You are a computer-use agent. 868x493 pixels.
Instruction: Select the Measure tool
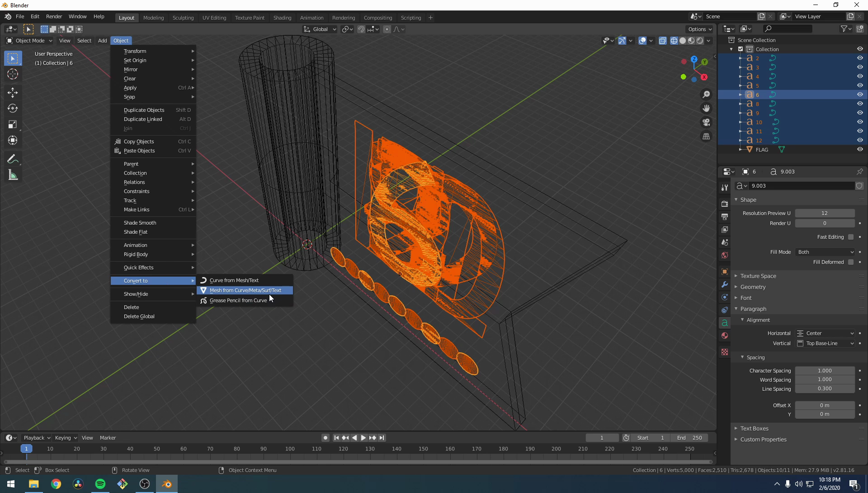13,175
